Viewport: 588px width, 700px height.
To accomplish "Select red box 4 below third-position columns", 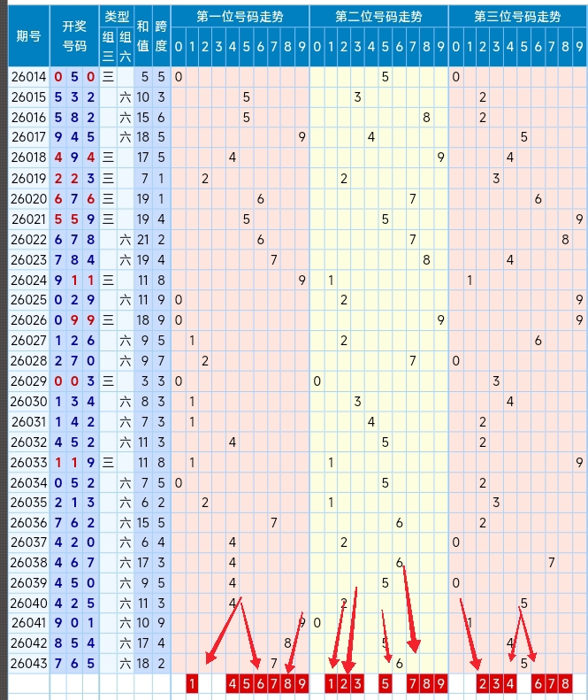I will (510, 683).
